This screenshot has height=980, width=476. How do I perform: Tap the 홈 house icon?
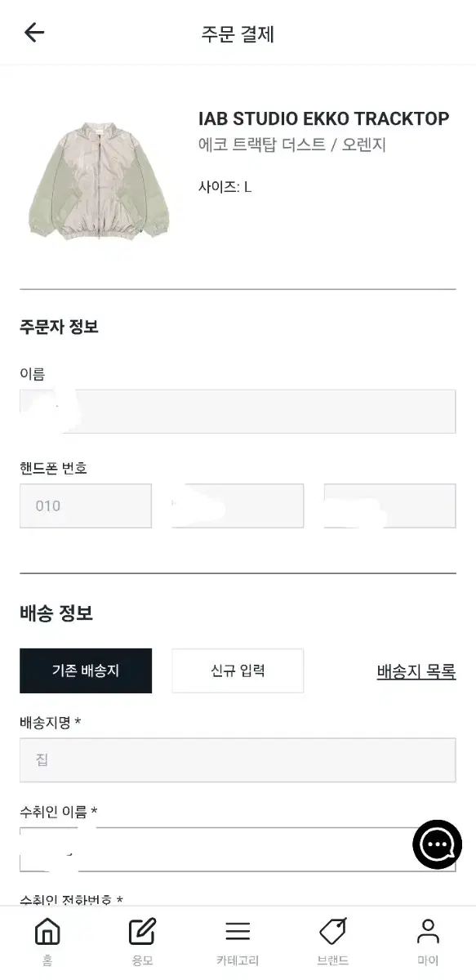(x=47, y=931)
